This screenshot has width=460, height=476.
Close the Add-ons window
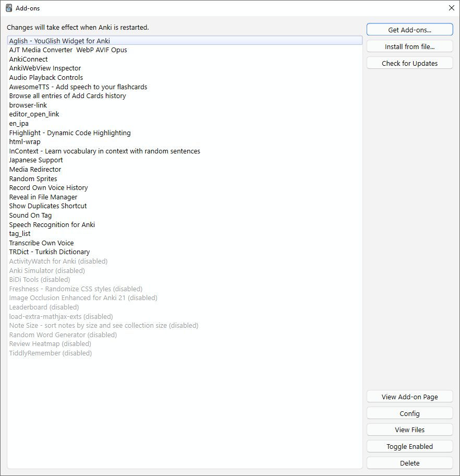click(452, 8)
